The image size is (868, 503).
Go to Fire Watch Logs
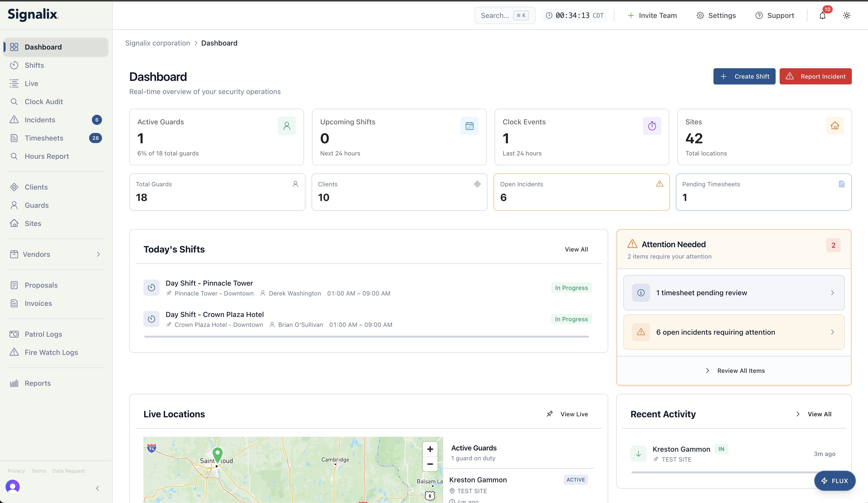coord(51,352)
